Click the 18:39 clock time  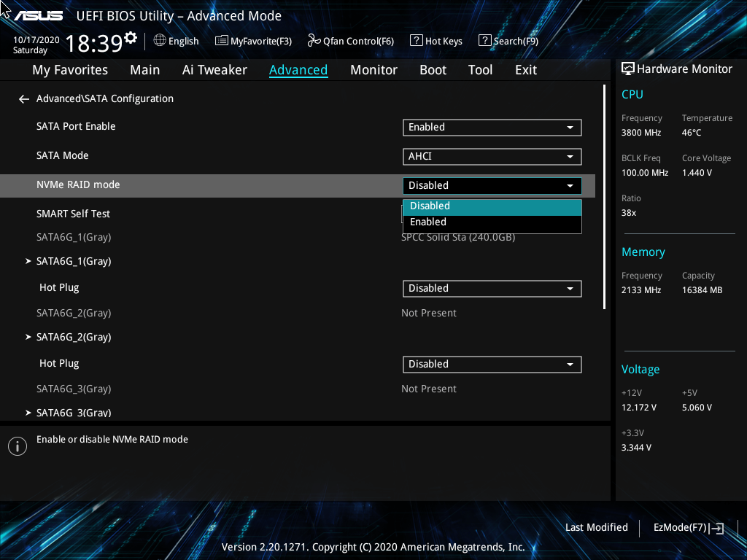[x=94, y=43]
